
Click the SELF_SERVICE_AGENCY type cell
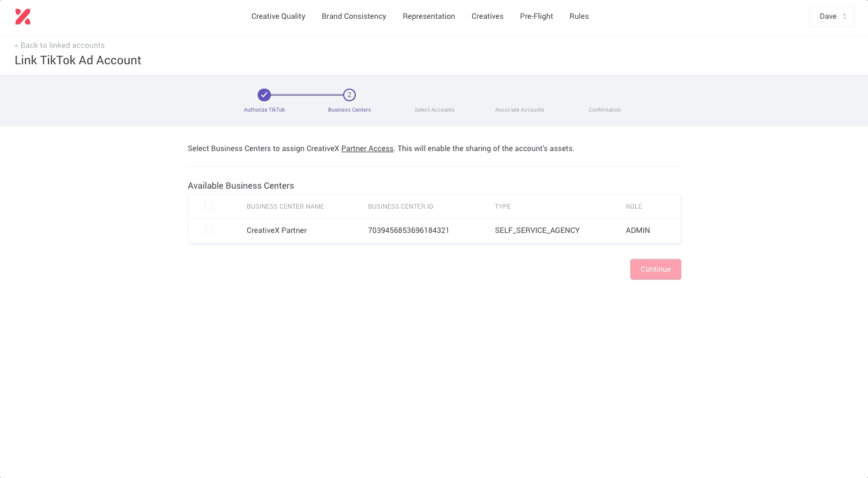pos(537,231)
